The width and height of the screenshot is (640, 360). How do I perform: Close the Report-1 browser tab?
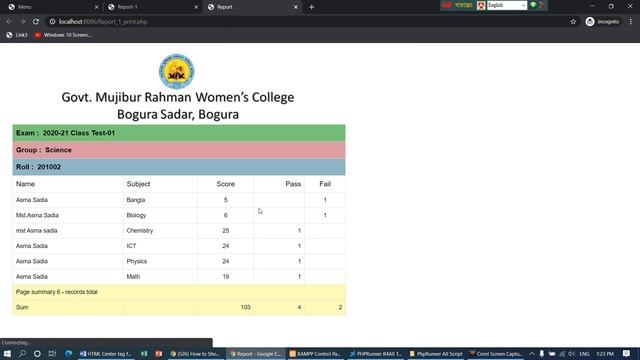[x=196, y=7]
